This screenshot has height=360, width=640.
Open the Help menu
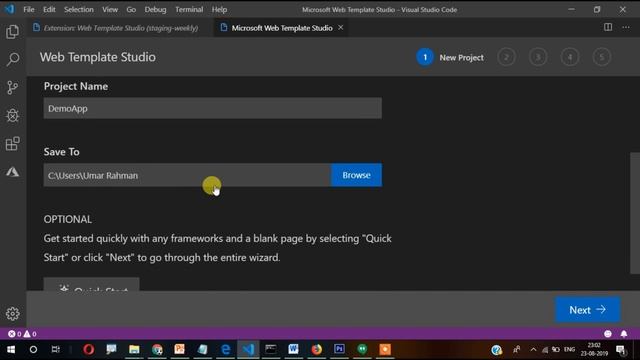(x=219, y=9)
